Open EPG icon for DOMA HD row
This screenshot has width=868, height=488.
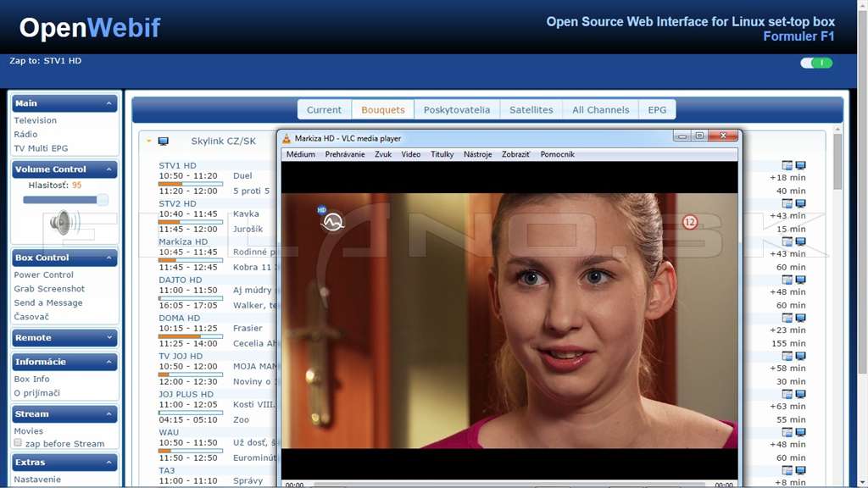787,319
